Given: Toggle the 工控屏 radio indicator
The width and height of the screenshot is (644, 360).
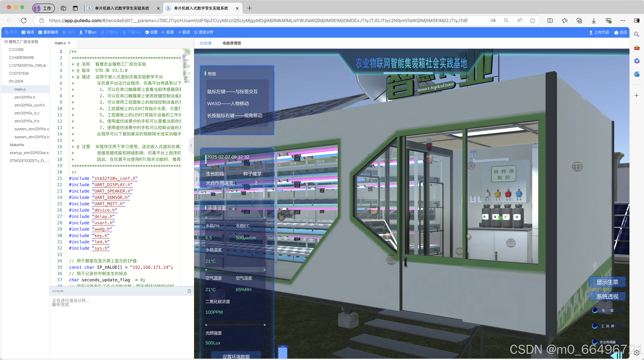Looking at the screenshot, I should coord(595,326).
